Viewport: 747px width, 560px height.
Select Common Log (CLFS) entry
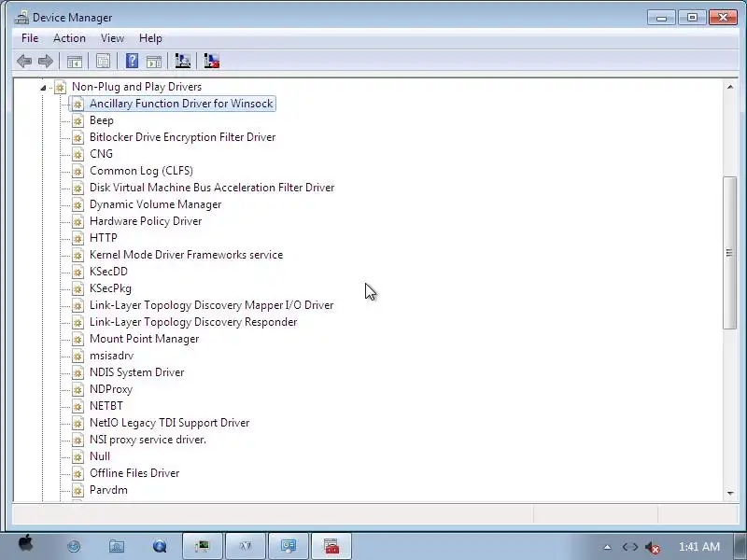tap(141, 171)
